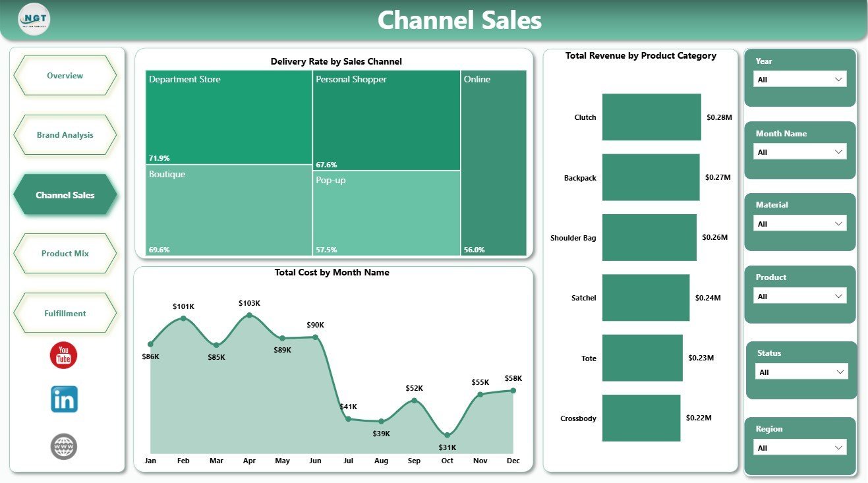Open the Status filter dropdown
This screenshot has height=483, width=868.
coord(801,372)
